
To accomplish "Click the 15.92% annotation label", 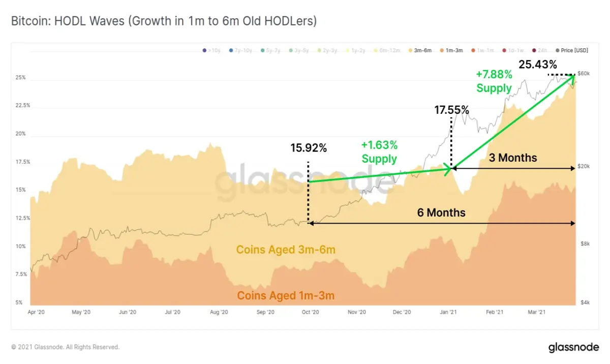I will coord(309,148).
